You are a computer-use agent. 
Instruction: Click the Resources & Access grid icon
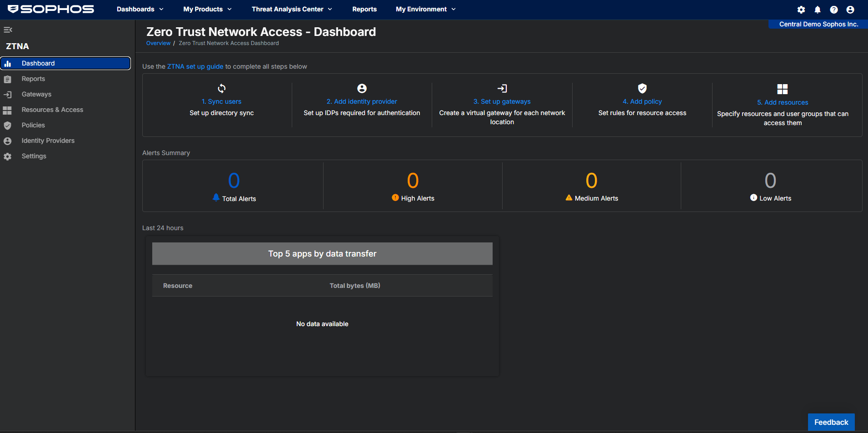coord(7,110)
